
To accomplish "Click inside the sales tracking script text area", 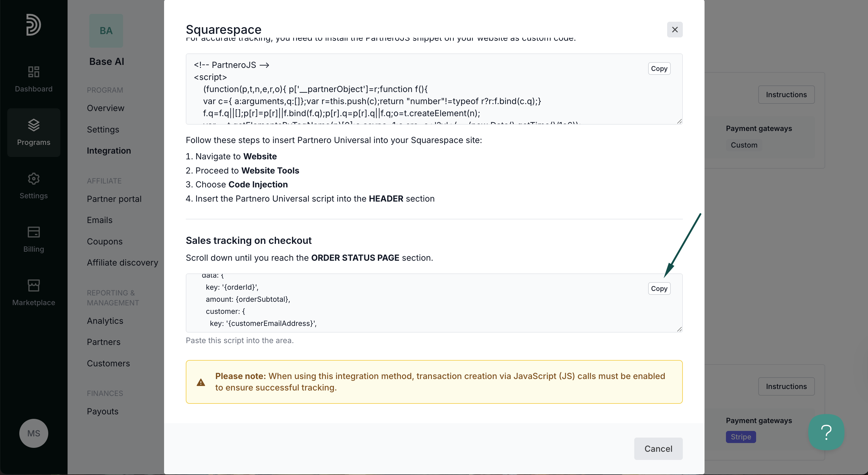I will 434,303.
